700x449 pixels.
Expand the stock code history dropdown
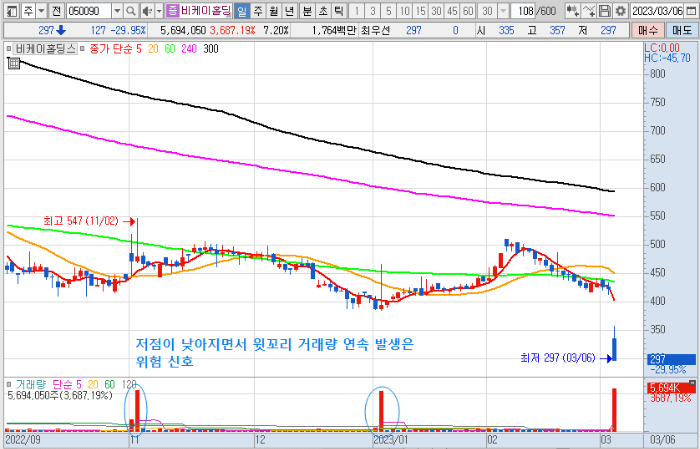click(x=117, y=11)
